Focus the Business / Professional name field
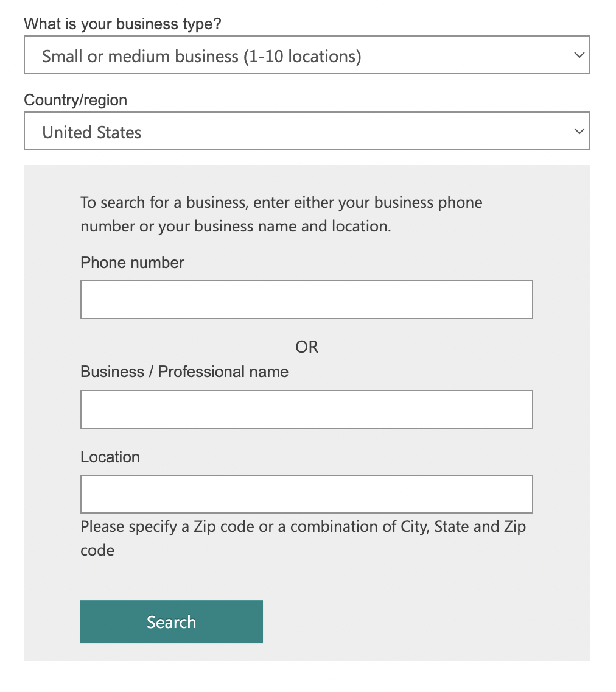 [306, 409]
